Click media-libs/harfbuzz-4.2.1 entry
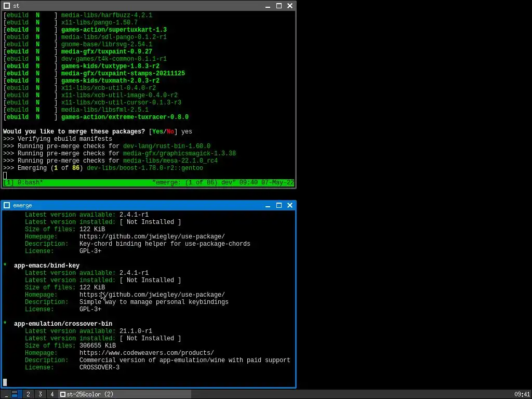This screenshot has width=532, height=399. click(107, 15)
